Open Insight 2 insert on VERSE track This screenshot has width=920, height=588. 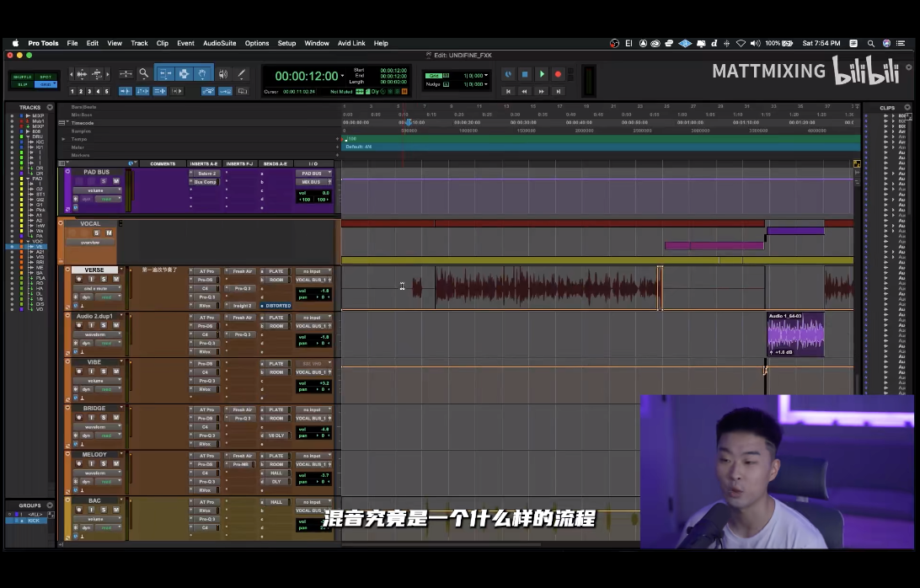(242, 306)
